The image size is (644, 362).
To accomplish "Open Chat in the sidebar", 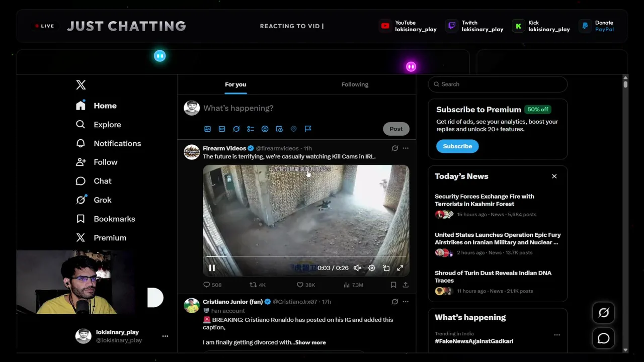I will coord(94,181).
